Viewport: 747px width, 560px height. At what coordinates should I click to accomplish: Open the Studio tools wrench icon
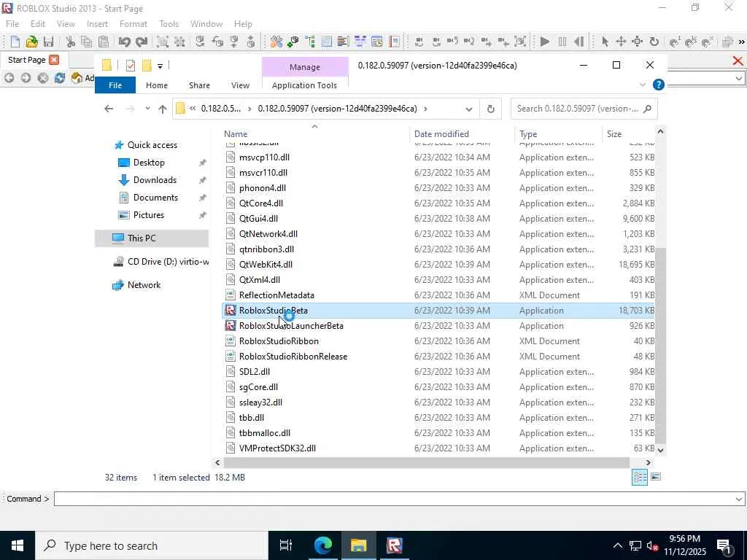pos(276,42)
